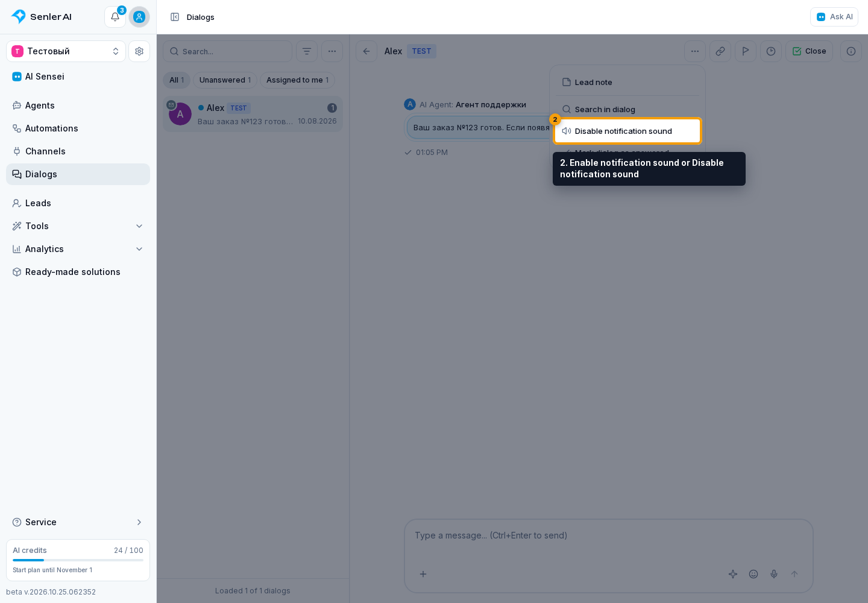The height and width of the screenshot is (603, 868).
Task: Click the flag icon in dialog header
Action: [746, 51]
